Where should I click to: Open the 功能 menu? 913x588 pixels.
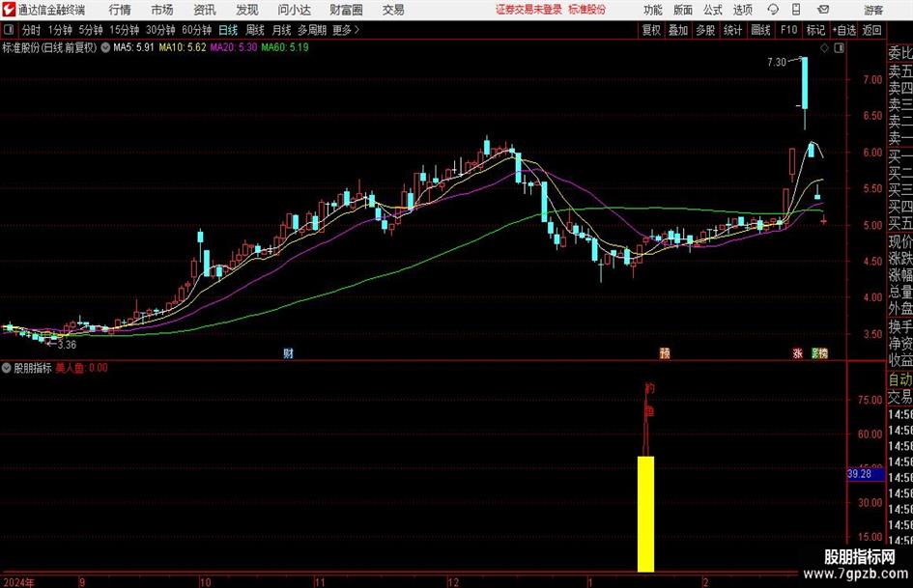point(653,10)
